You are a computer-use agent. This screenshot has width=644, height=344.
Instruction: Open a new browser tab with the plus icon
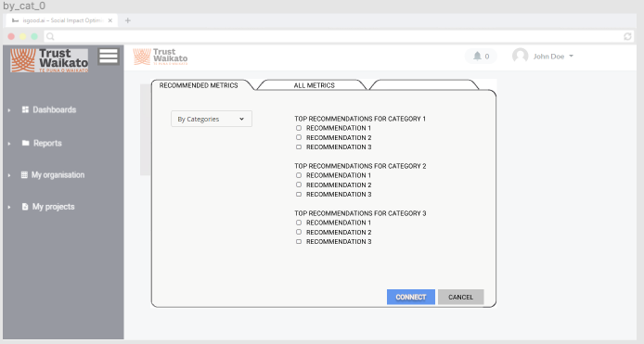point(128,20)
